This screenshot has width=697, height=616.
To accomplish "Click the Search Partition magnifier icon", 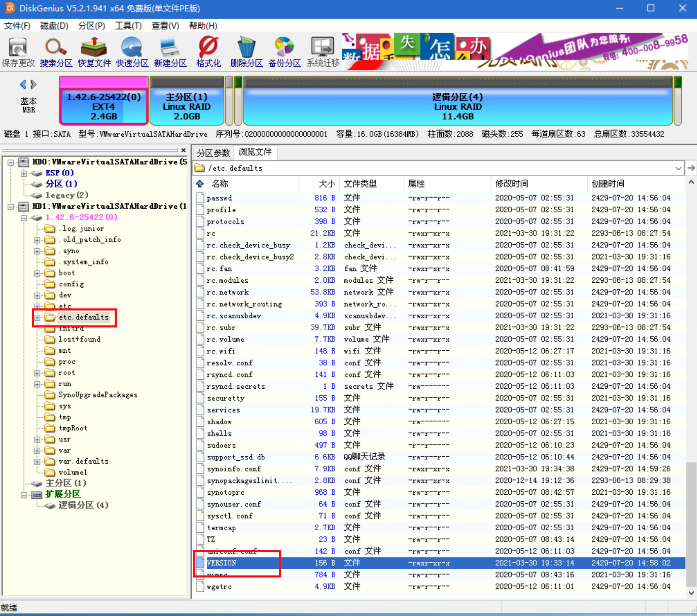I will point(56,47).
